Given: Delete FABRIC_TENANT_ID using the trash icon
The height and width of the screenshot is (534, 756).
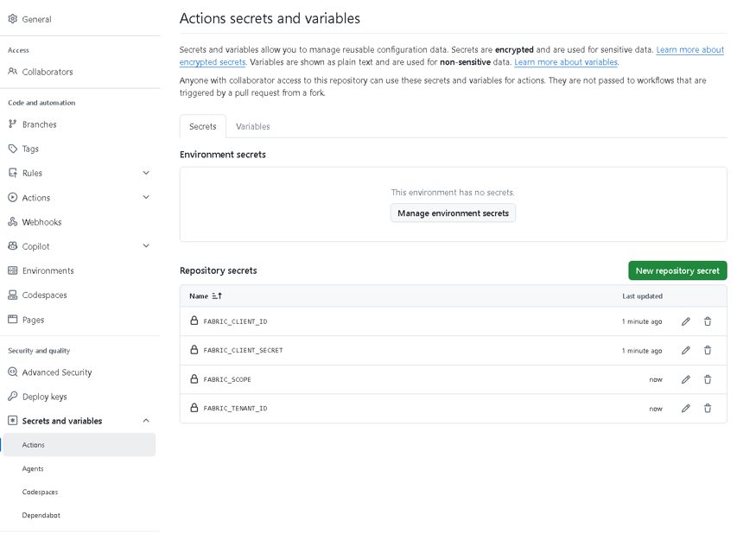Looking at the screenshot, I should (708, 409).
